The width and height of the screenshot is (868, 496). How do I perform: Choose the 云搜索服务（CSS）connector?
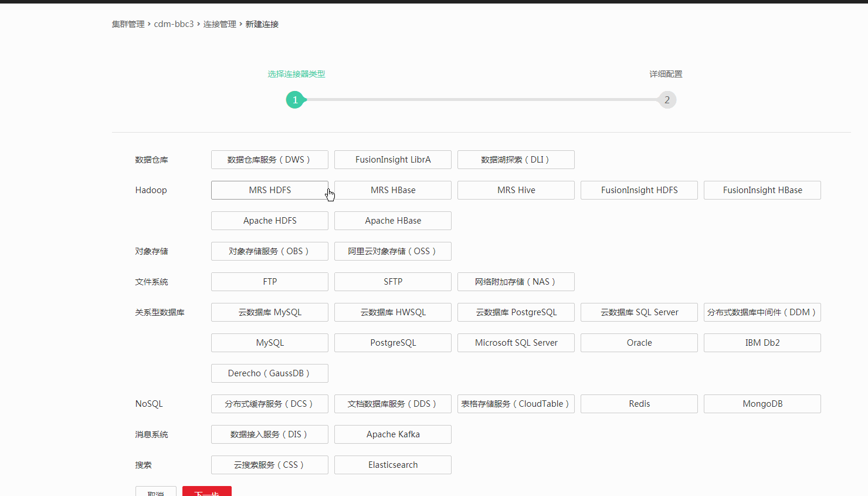pos(270,465)
